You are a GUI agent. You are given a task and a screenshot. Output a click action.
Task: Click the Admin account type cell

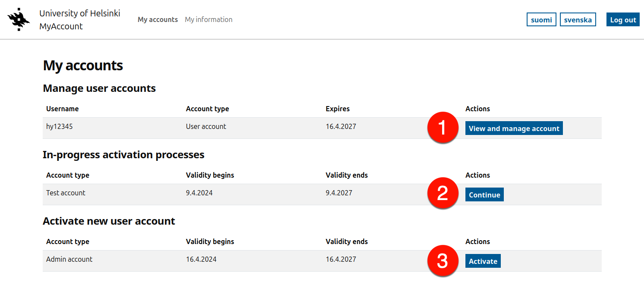pyautogui.click(x=69, y=259)
